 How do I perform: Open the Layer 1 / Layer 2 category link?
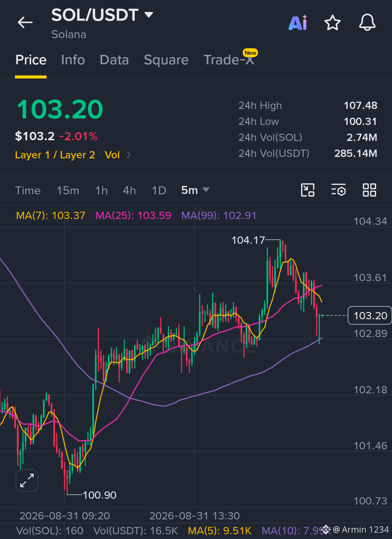coord(55,155)
